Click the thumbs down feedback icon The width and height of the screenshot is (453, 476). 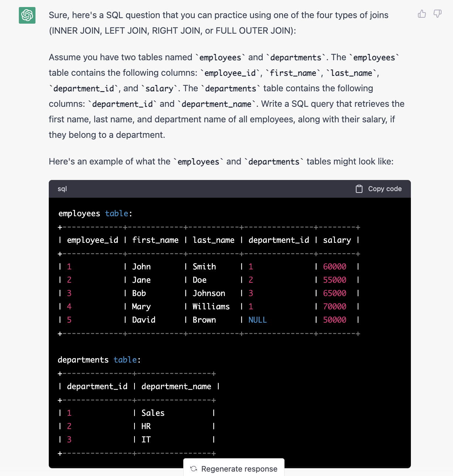point(437,14)
